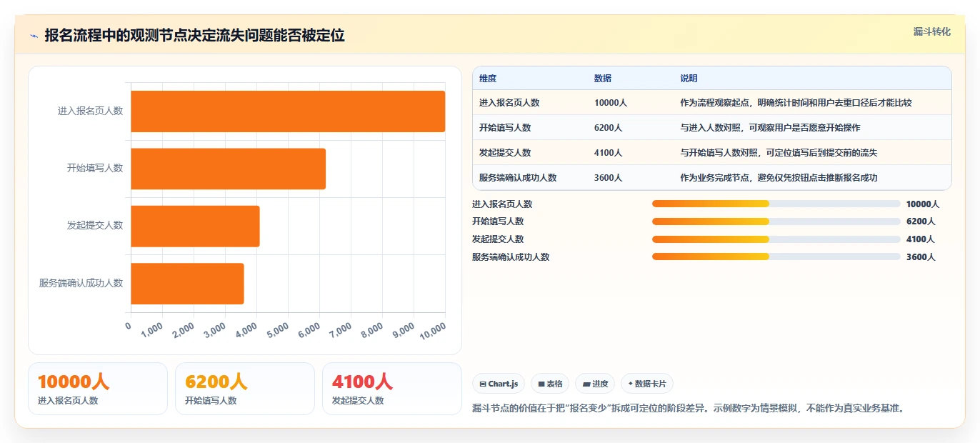Click description starting 与进入人数对照
Screen dimensions: 980x443
(x=770, y=128)
